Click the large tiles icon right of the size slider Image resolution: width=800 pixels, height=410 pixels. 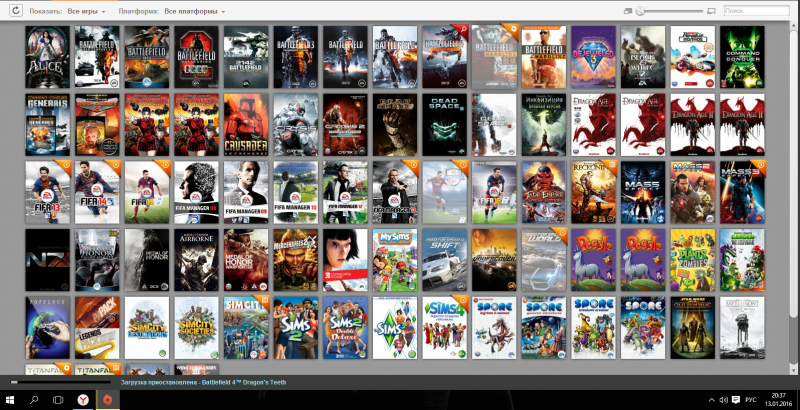tap(712, 11)
